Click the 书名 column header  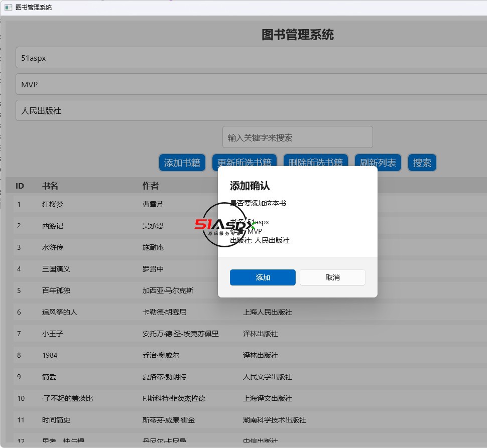point(50,186)
